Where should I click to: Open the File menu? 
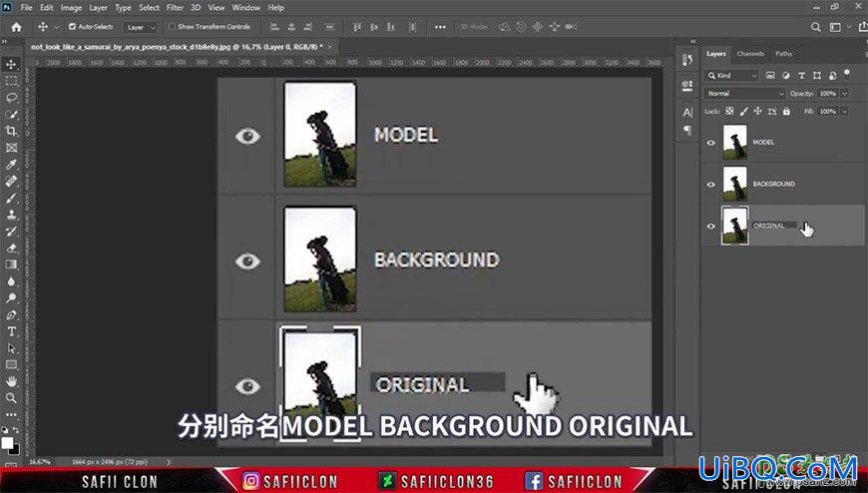[x=26, y=8]
